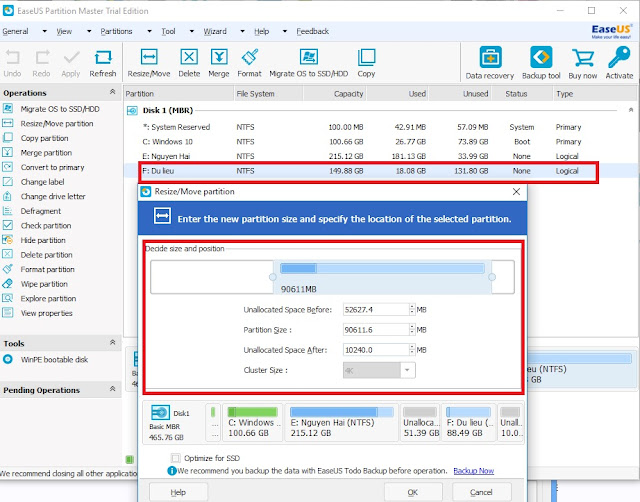This screenshot has width=640, height=502.
Task: Open the Help menu
Action: pos(262,31)
